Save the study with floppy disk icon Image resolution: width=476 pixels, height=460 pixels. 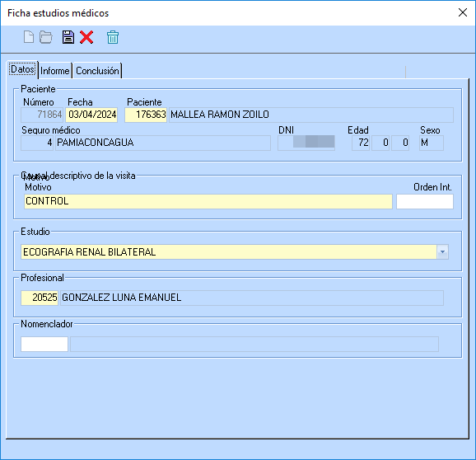point(68,37)
